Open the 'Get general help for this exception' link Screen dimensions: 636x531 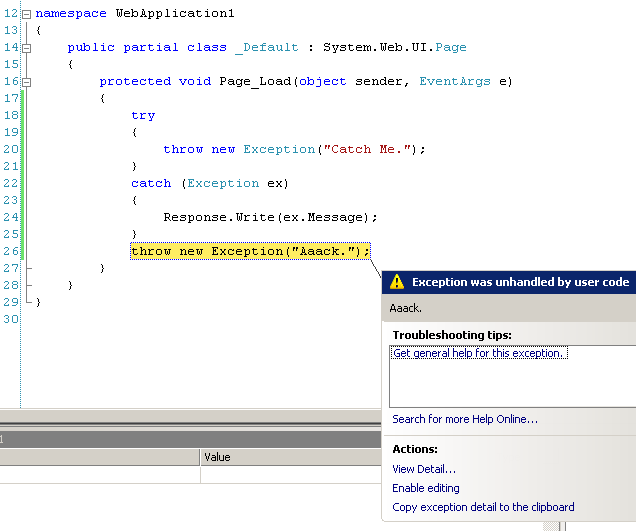478,353
